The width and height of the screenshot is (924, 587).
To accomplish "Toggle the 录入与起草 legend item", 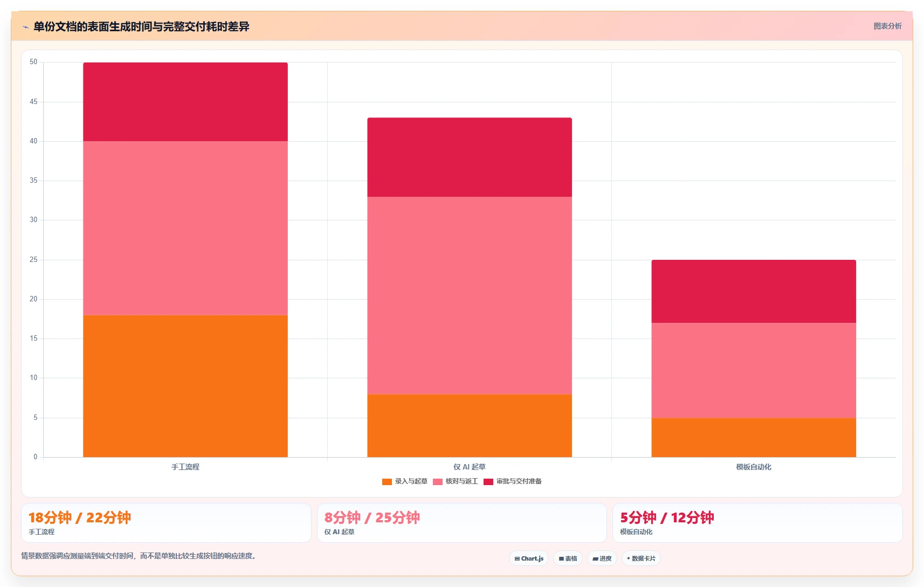I will tap(404, 481).
